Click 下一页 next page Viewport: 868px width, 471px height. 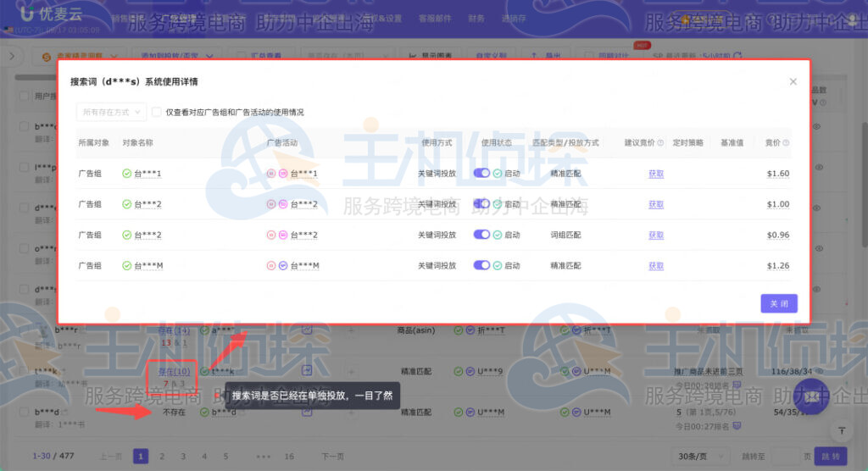pyautogui.click(x=332, y=457)
